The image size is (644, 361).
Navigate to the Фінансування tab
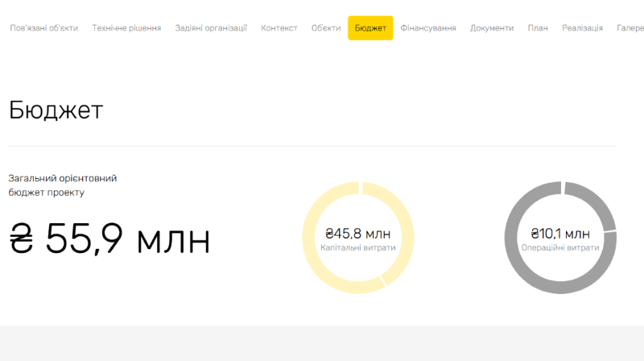[428, 27]
